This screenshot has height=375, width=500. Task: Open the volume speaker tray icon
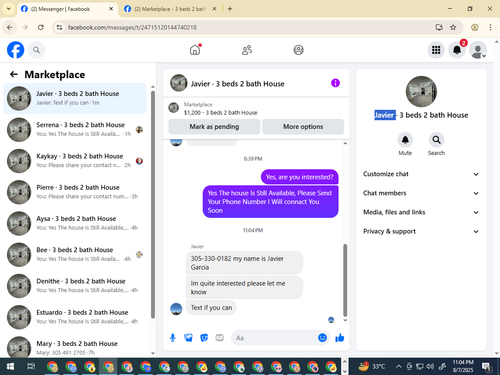tap(430, 367)
